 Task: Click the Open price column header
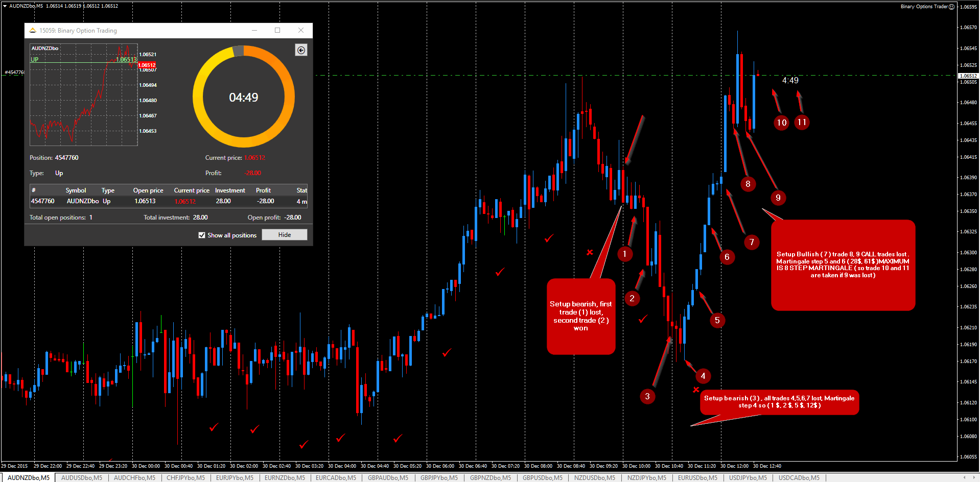tap(148, 190)
